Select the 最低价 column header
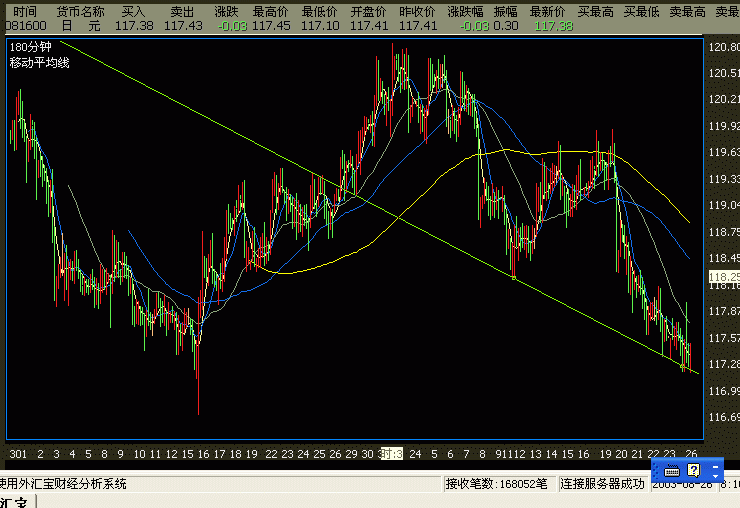This screenshot has height=508, width=740. tap(320, 12)
